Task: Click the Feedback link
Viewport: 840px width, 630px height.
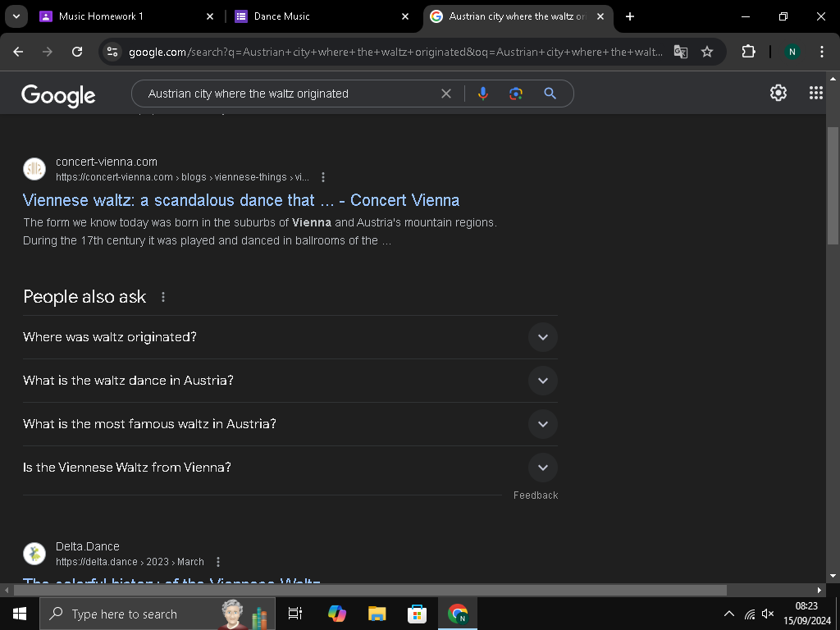Action: click(535, 495)
